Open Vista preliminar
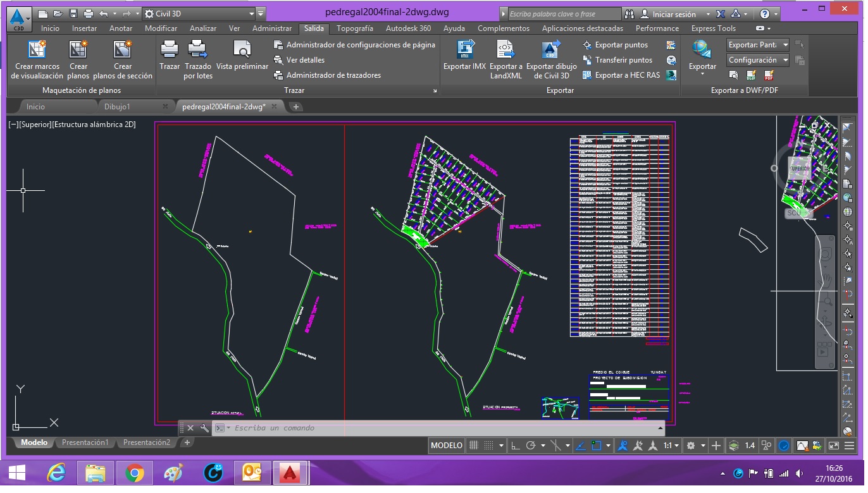 (242, 56)
